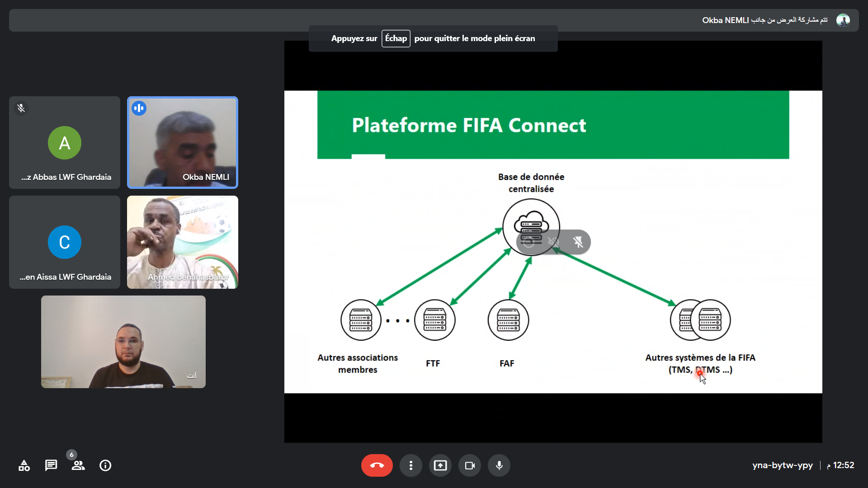This screenshot has height=488, width=868.
Task: End the call with red hang-up button
Action: tap(377, 465)
